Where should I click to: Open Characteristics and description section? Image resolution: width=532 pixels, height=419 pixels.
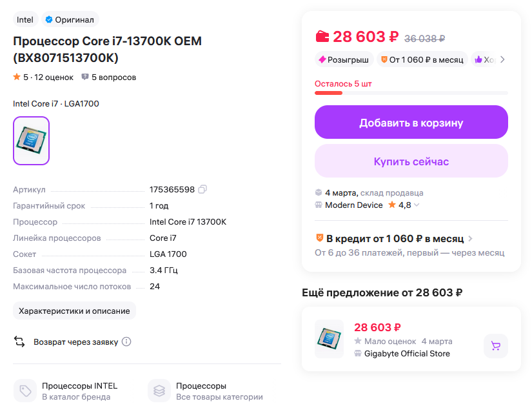(x=74, y=311)
